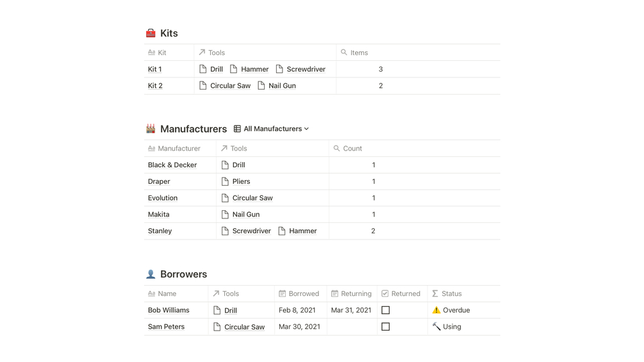Open the Returning column header menu
The image size is (644, 362).
356,293
